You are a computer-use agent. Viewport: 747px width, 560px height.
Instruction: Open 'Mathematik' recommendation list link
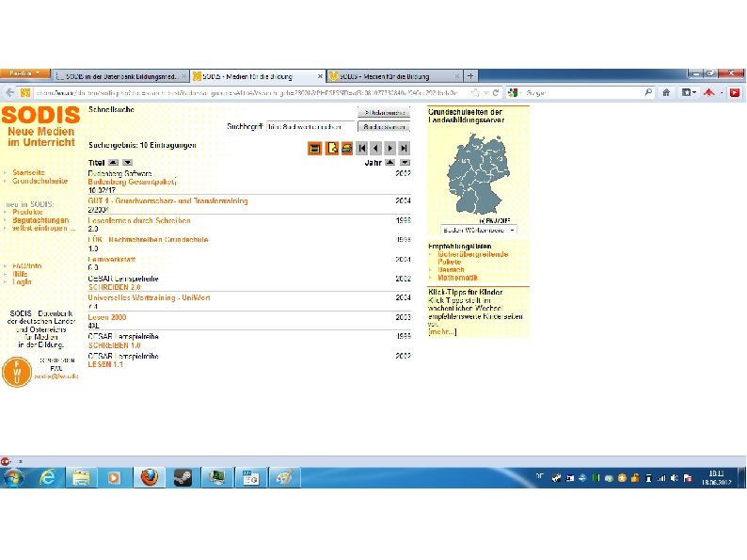[457, 278]
